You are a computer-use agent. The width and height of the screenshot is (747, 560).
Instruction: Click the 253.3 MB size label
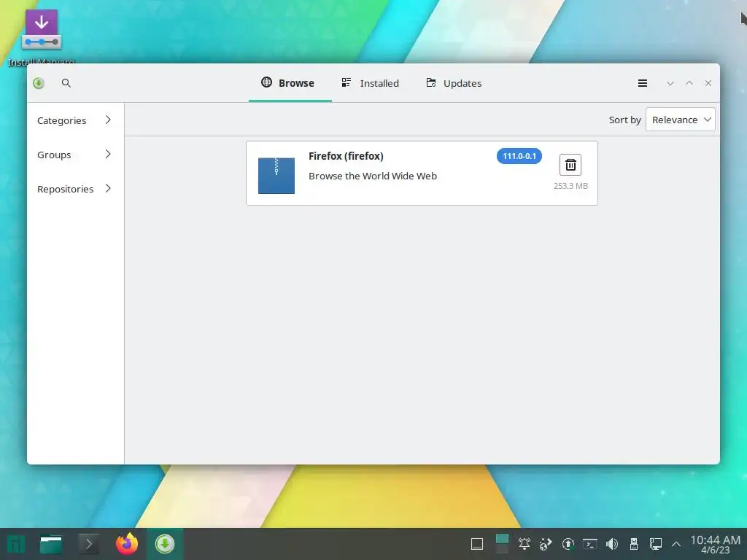coord(570,186)
